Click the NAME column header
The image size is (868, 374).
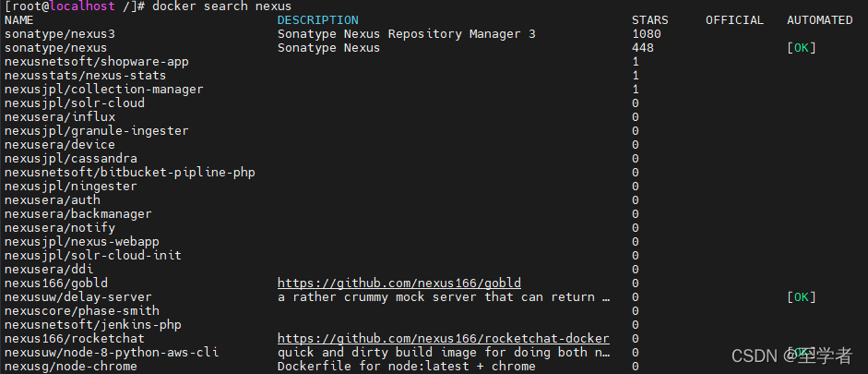18,20
